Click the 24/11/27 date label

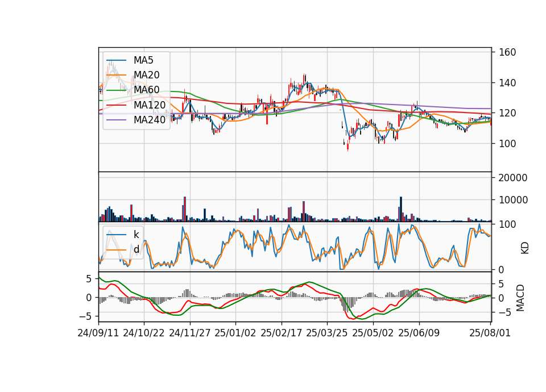190,333
